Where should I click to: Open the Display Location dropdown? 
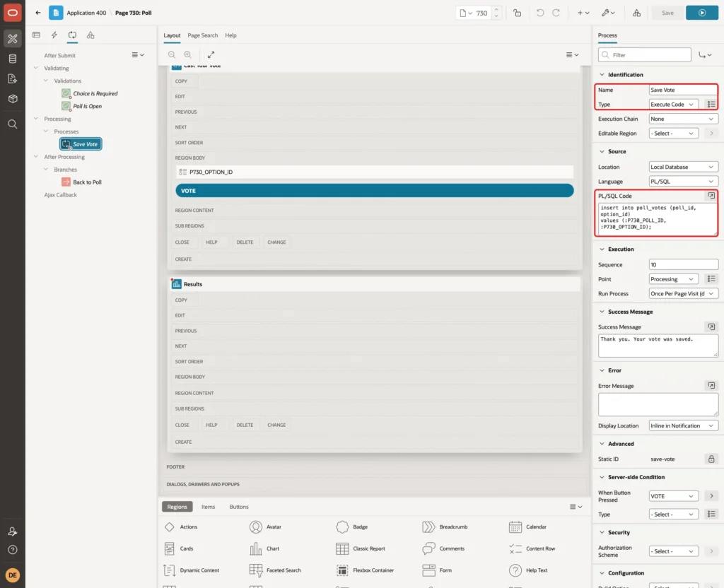coord(683,425)
